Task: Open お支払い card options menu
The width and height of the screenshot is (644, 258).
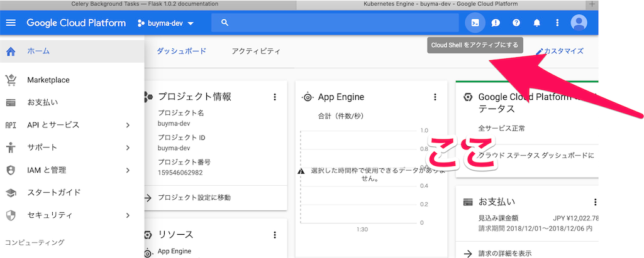Action: tap(595, 202)
